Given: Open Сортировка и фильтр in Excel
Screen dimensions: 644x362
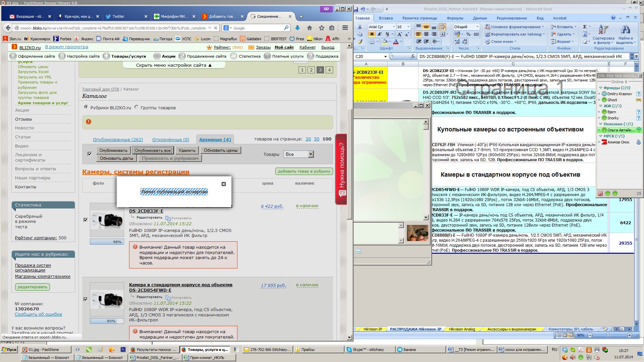Looking at the screenshot, I should (603, 35).
